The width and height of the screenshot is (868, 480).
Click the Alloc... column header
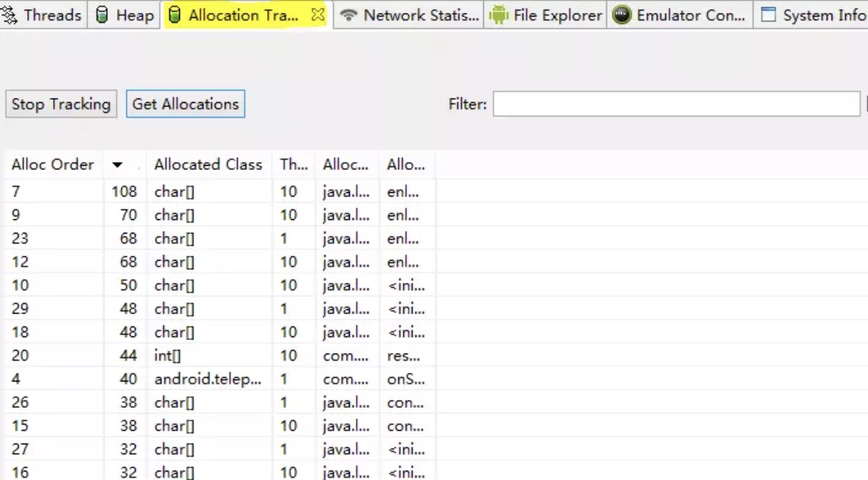coord(345,165)
